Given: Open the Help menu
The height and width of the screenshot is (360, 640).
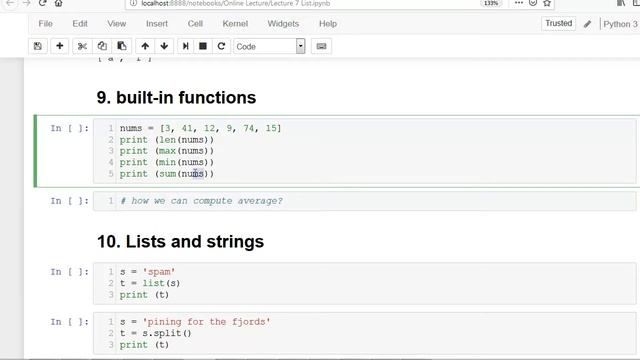Looking at the screenshot, I should tap(328, 24).
